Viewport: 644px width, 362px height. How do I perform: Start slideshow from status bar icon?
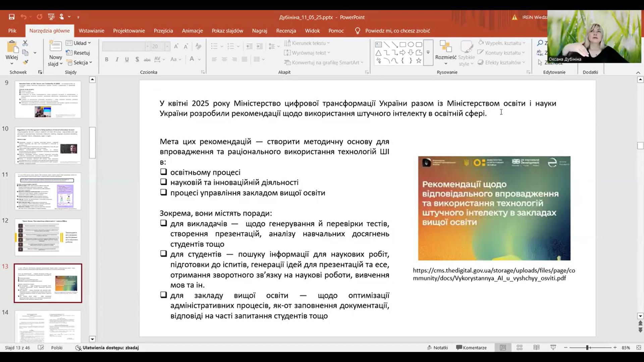tap(553, 348)
